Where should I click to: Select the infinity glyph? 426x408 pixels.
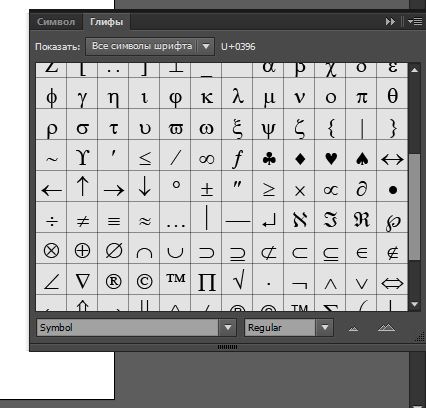tap(206, 156)
